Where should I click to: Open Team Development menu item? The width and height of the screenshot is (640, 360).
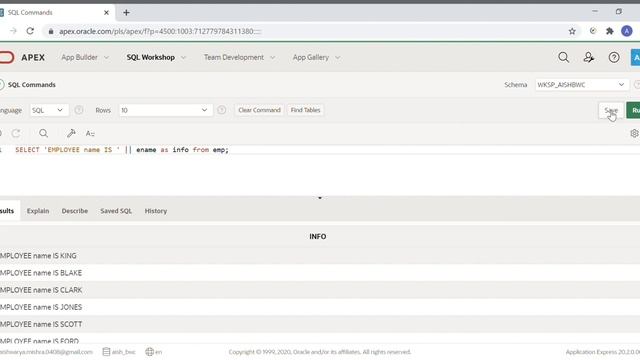coord(234,57)
